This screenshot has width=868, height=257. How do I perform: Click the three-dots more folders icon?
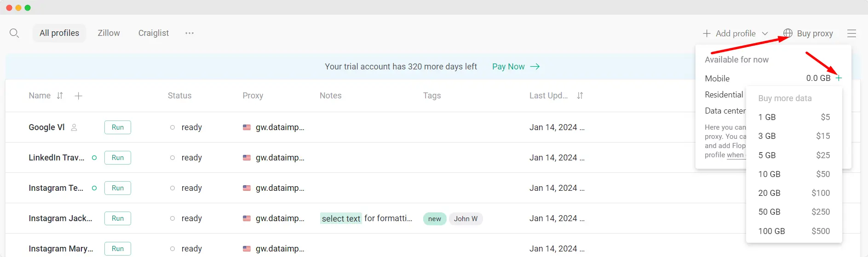(x=190, y=33)
